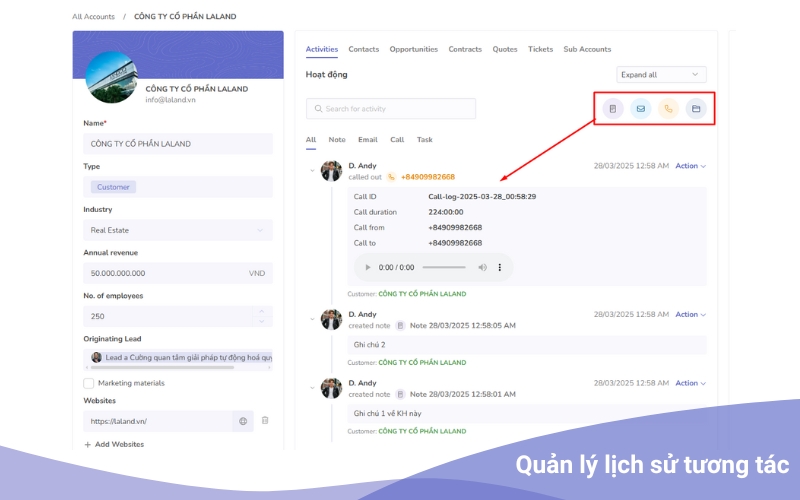The image size is (800, 500).
Task: Click the orange phone icon beside +84909982668
Action: pyautogui.click(x=391, y=177)
